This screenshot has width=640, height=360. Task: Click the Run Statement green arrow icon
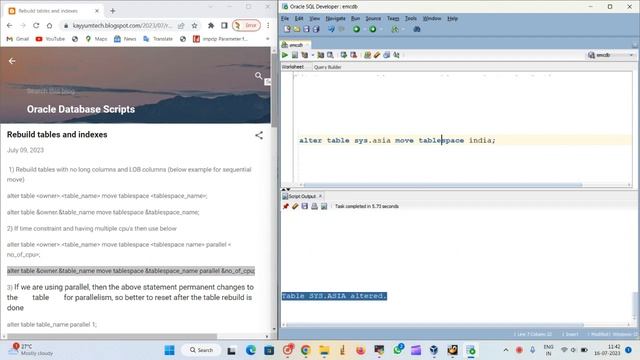click(x=285, y=55)
